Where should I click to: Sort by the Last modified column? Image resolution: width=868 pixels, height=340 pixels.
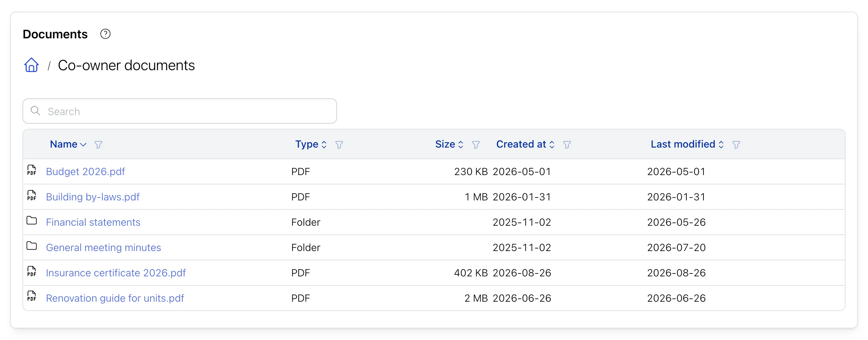pos(687,144)
